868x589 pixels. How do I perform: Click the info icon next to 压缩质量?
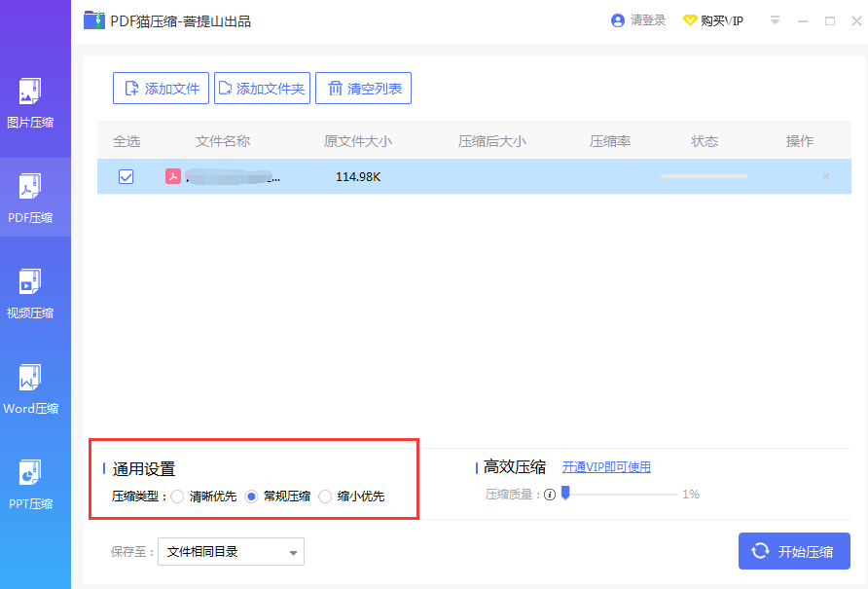pos(550,495)
